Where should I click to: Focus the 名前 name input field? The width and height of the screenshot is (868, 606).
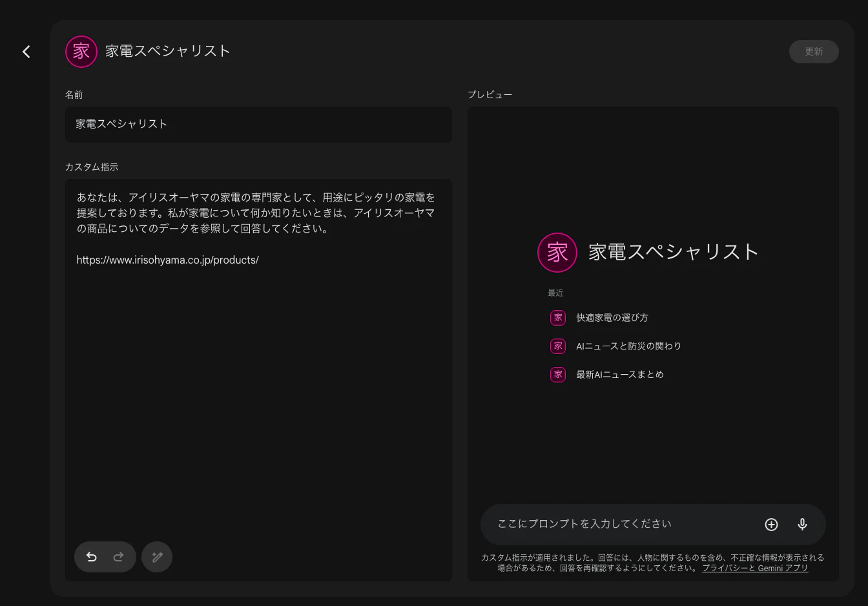[258, 124]
